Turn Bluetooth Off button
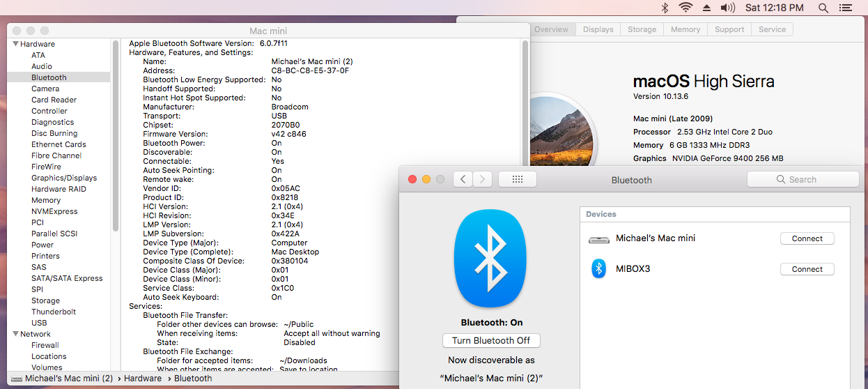The height and width of the screenshot is (389, 868). (x=491, y=340)
